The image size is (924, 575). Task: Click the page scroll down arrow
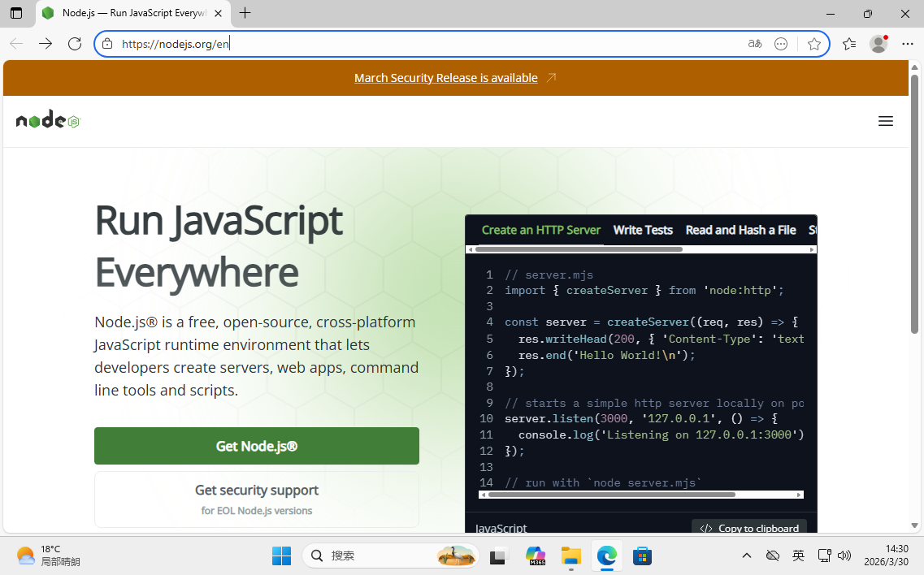914,525
